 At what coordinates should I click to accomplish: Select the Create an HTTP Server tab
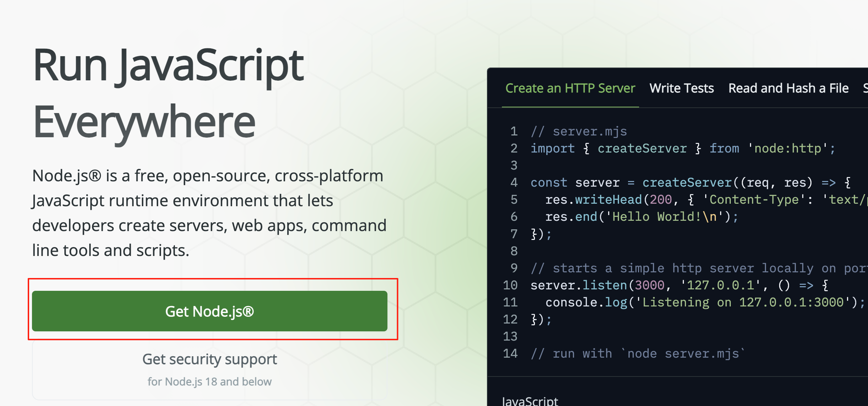click(570, 88)
